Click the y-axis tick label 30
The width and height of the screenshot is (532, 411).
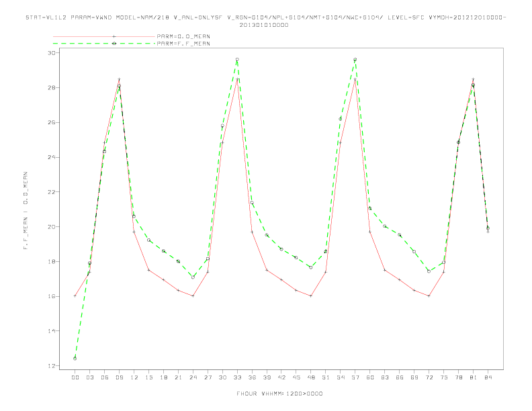point(52,53)
